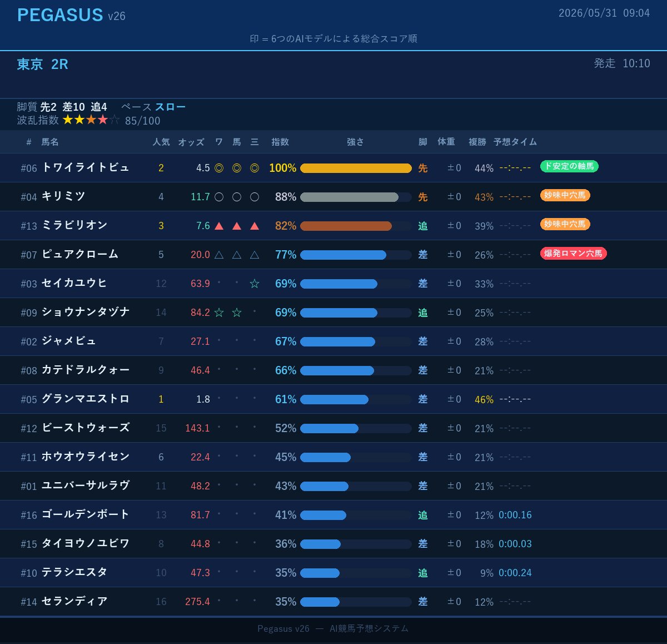Click the 体重 column header
The width and height of the screenshot is (667, 644).
[x=446, y=142]
